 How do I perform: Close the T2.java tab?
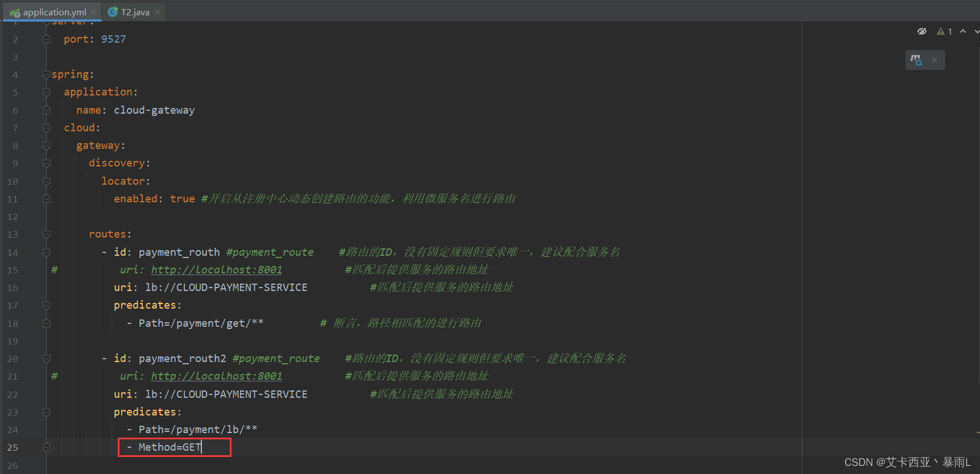pyautogui.click(x=158, y=12)
